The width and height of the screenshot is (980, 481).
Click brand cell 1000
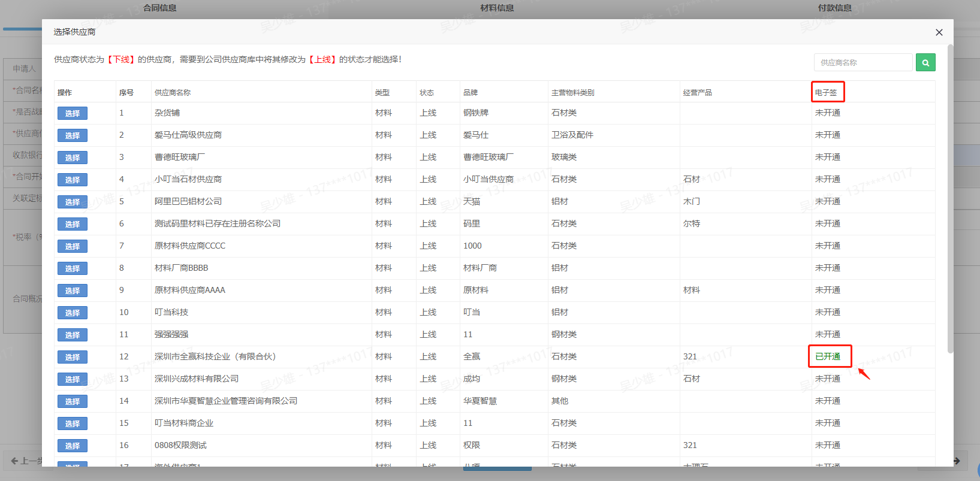[x=472, y=246]
